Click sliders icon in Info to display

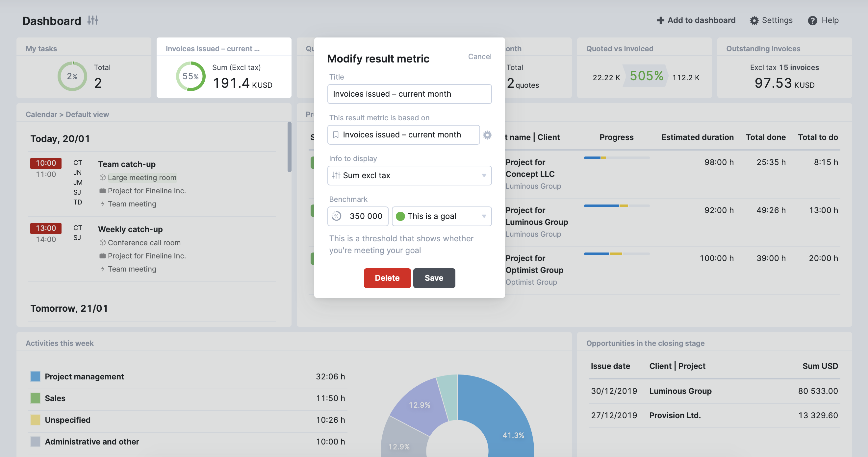(336, 176)
